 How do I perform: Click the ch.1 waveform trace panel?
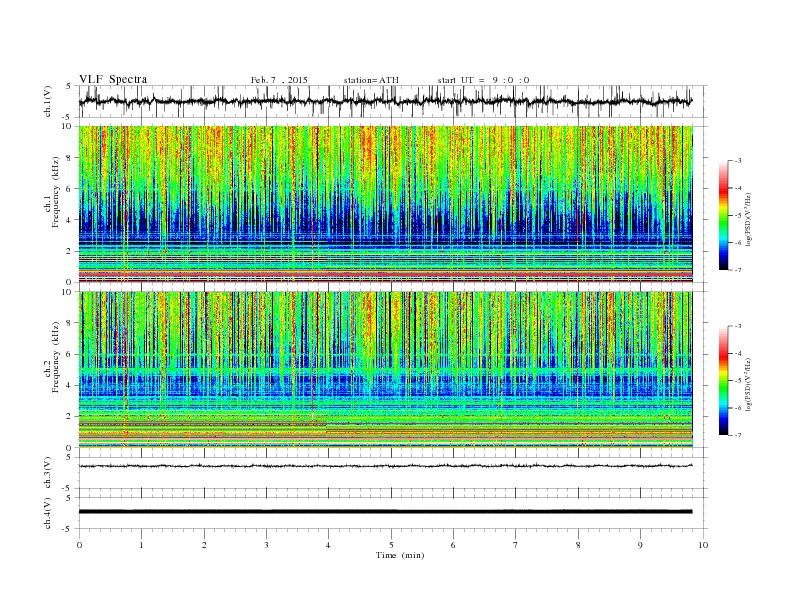393,101
